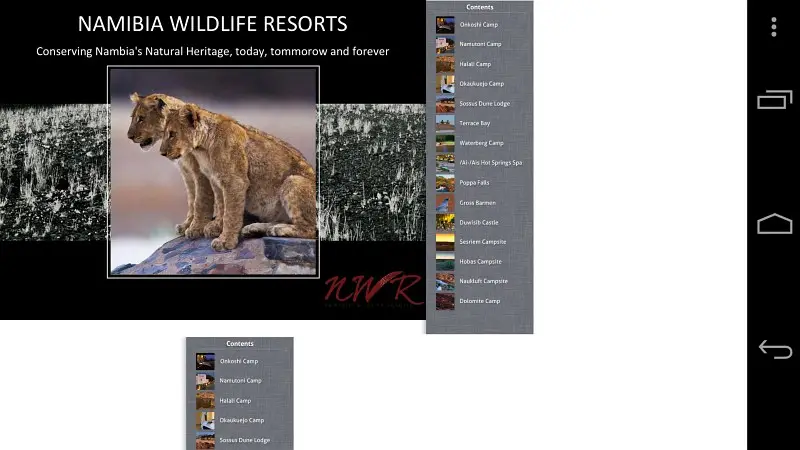The image size is (800, 450).
Task: Tap the Okaukuejo Camp thumbnail in tall Contents panel
Action: [445, 84]
